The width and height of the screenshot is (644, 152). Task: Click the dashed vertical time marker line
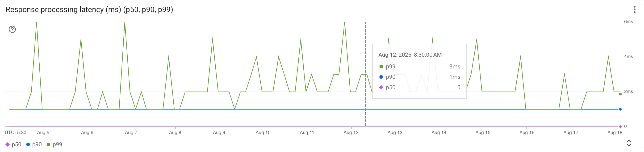point(365,75)
